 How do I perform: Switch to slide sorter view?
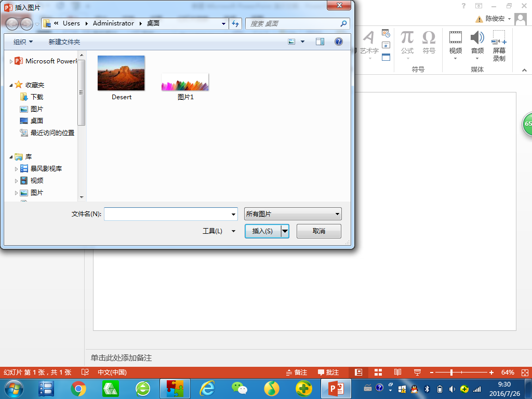point(378,372)
